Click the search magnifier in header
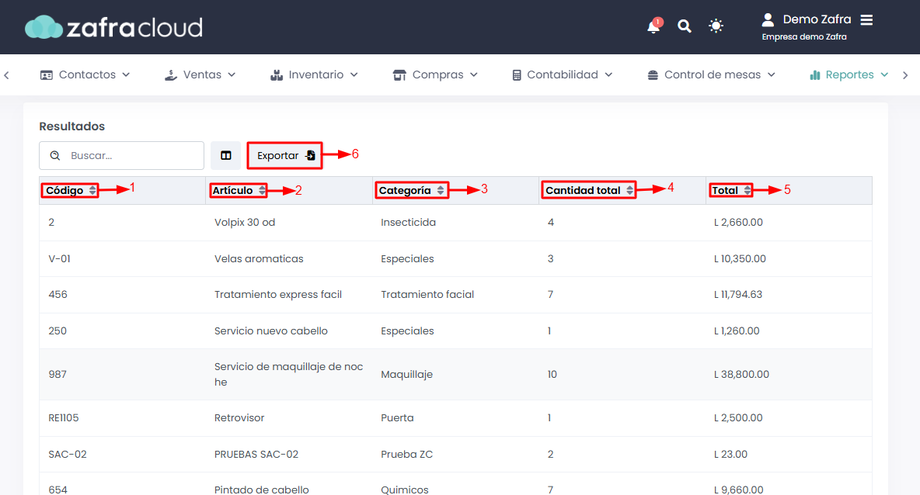 click(684, 26)
